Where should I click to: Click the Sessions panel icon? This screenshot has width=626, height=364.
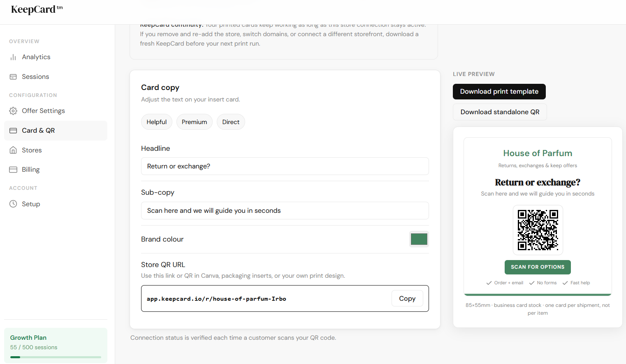[x=13, y=76]
